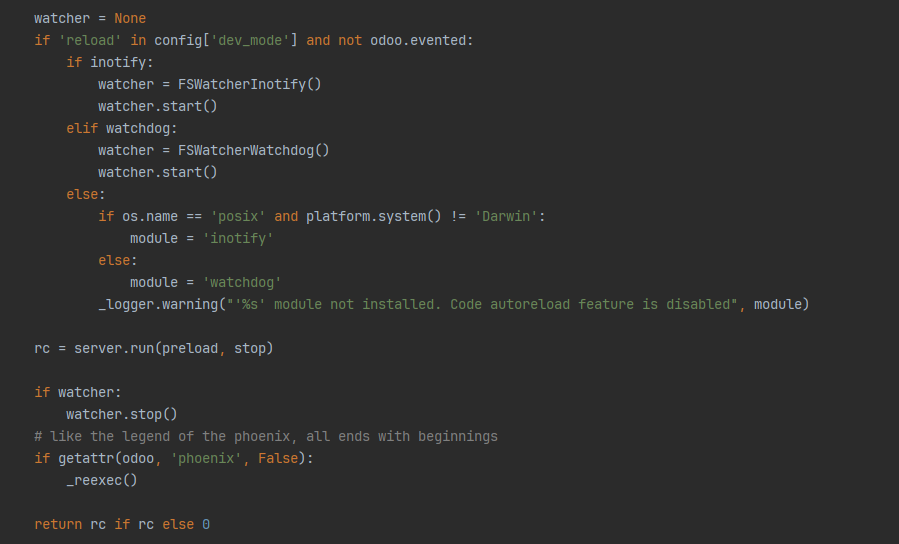Click the 'Darwin' string literal

[x=507, y=216]
